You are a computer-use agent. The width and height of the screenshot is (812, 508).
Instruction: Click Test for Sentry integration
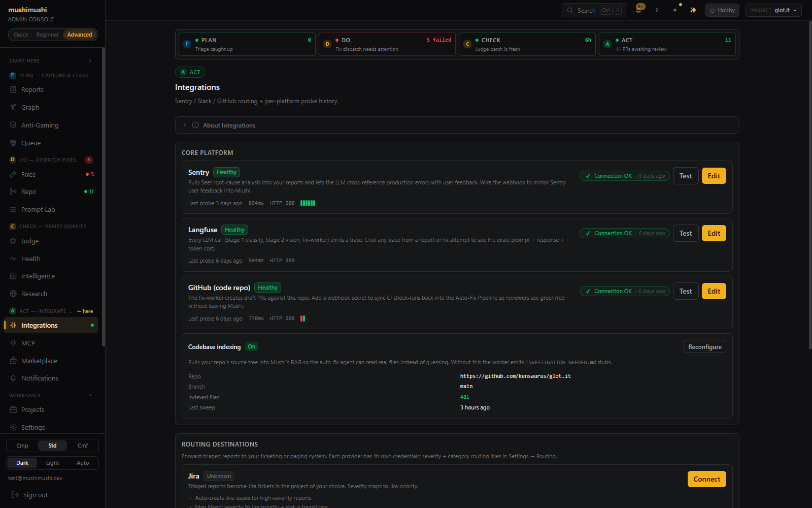pos(686,176)
